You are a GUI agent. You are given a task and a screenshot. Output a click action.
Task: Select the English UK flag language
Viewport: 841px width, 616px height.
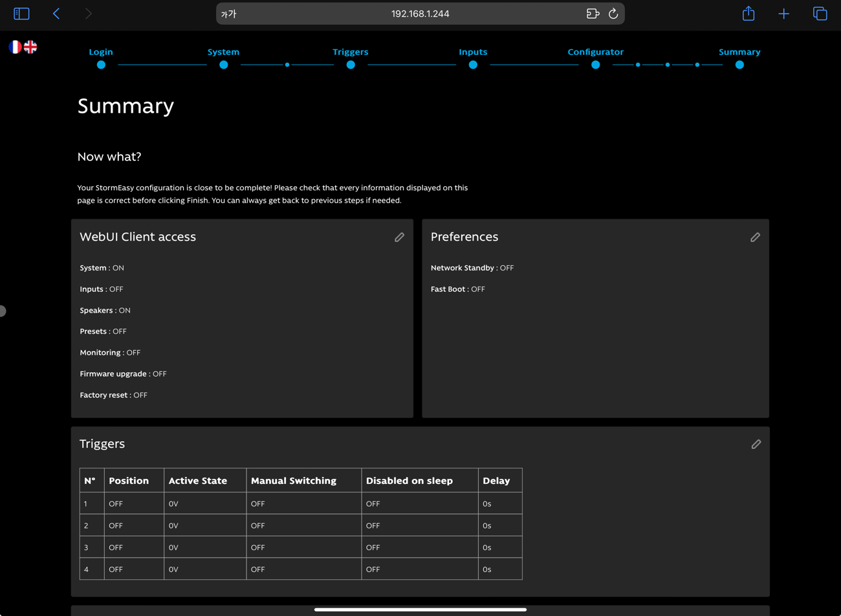[30, 47]
